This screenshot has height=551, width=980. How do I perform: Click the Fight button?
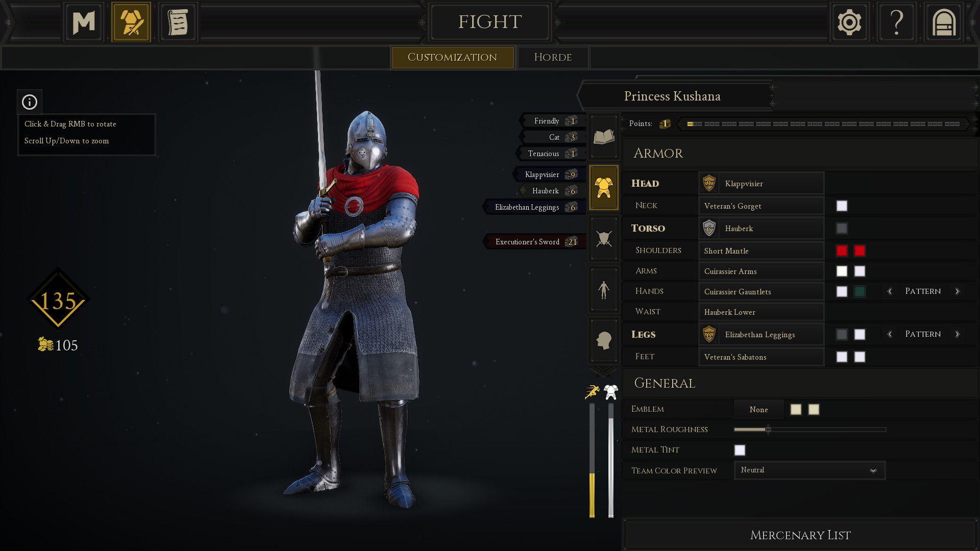tap(489, 22)
